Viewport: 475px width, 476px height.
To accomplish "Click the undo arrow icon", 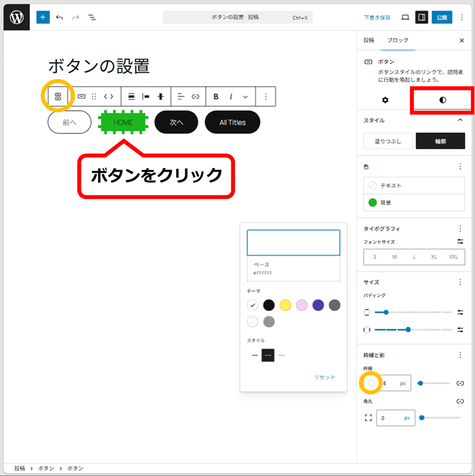I will (x=59, y=18).
